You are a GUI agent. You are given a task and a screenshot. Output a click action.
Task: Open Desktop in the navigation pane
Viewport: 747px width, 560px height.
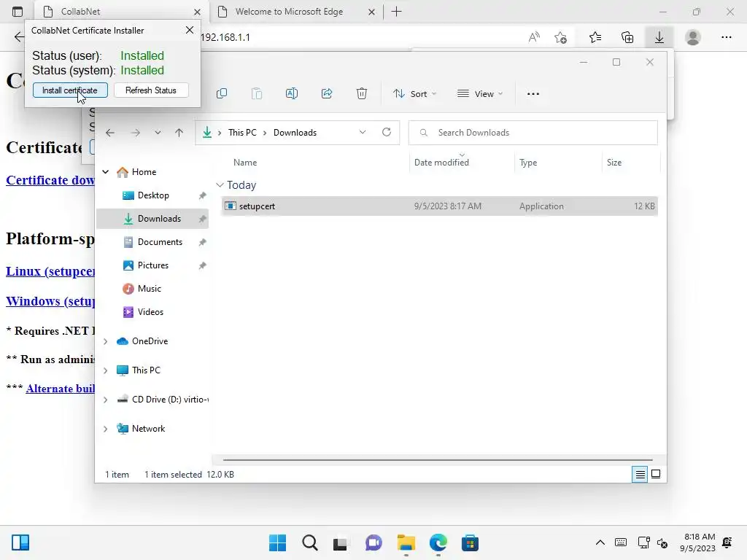coord(153,195)
